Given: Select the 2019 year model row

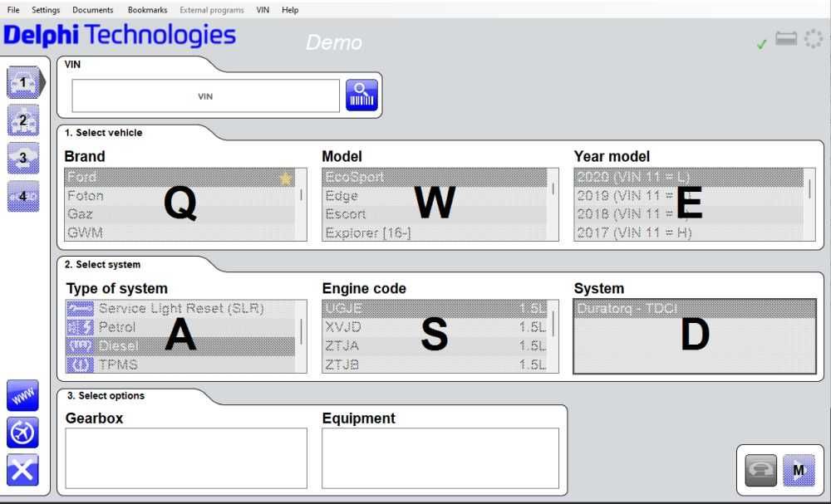Looking at the screenshot, I should coord(689,196).
